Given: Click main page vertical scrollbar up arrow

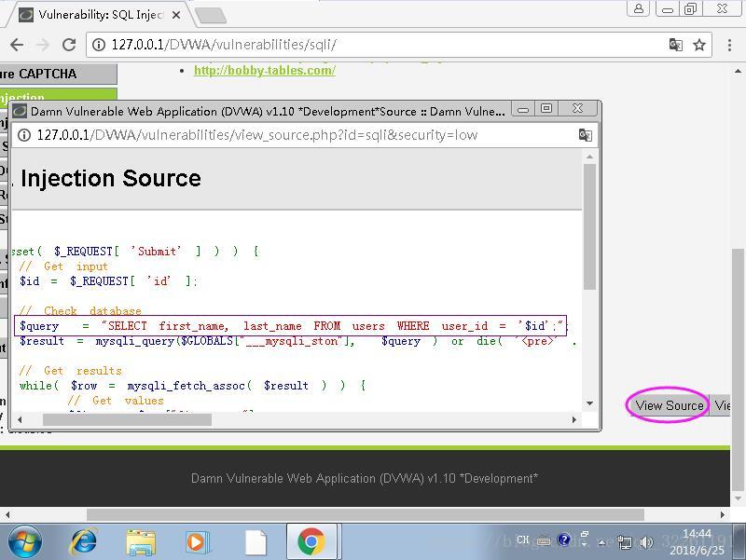Looking at the screenshot, I should pyautogui.click(x=738, y=72).
